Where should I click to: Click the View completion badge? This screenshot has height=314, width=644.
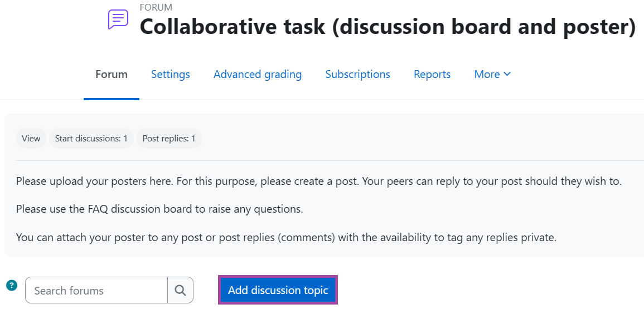click(x=31, y=139)
